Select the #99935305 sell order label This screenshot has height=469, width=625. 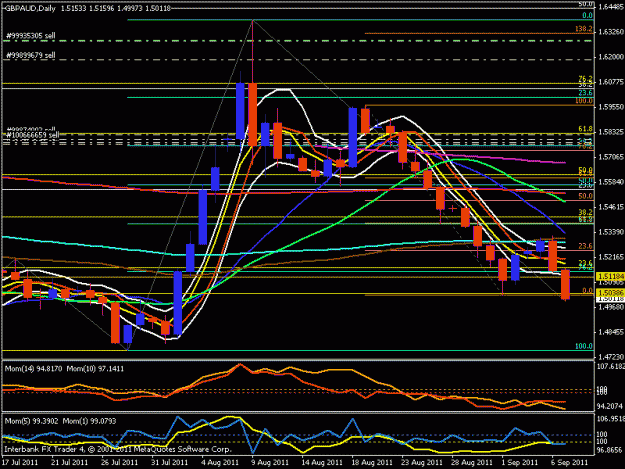click(x=31, y=36)
